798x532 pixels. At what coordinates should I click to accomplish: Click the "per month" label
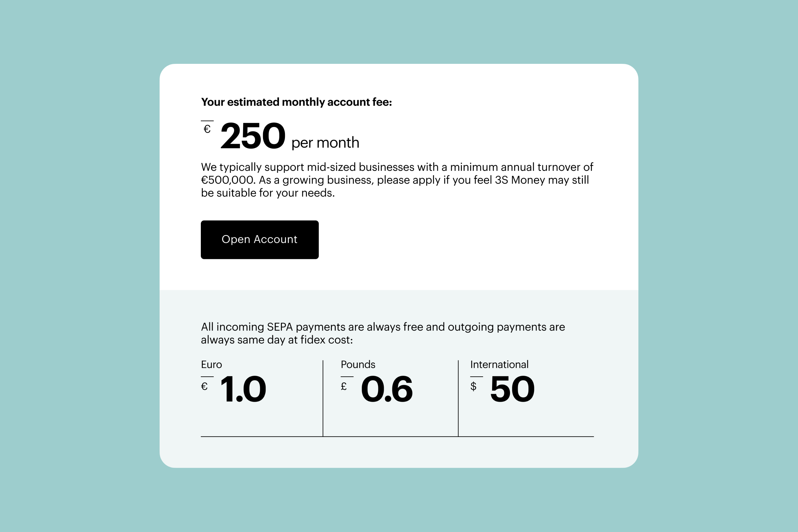coord(325,143)
